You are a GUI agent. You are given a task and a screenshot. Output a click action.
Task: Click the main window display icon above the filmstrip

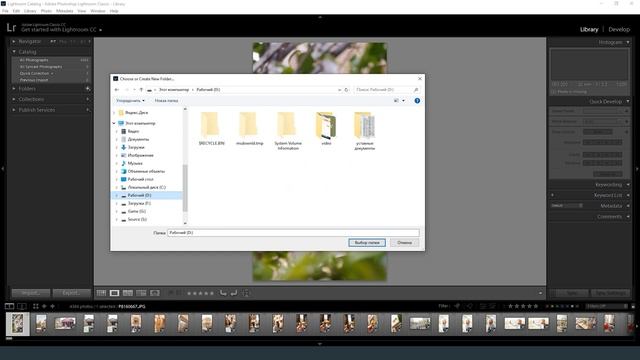(9, 306)
